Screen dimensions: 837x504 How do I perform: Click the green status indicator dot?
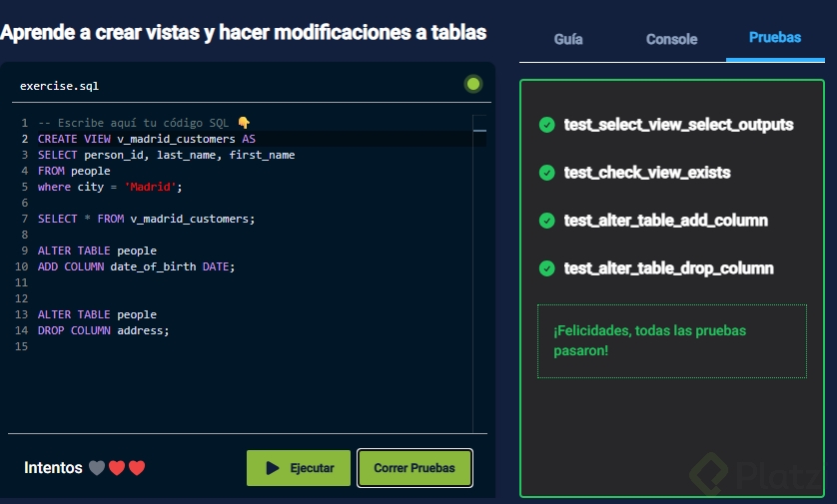473,85
